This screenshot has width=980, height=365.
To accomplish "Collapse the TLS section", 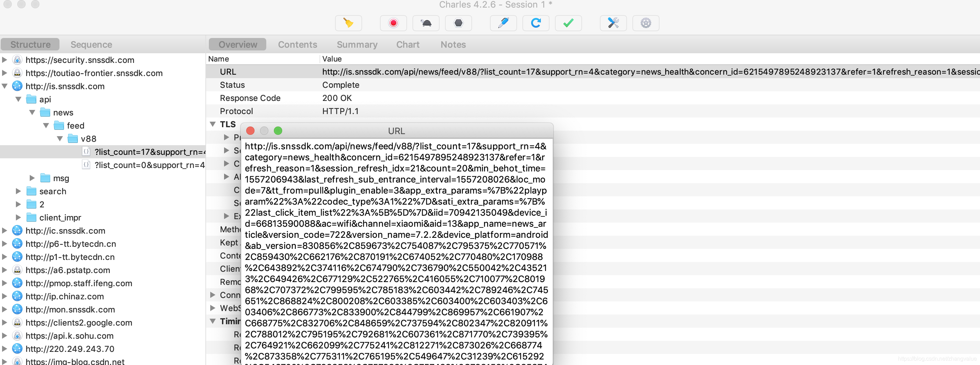I will coord(213,124).
